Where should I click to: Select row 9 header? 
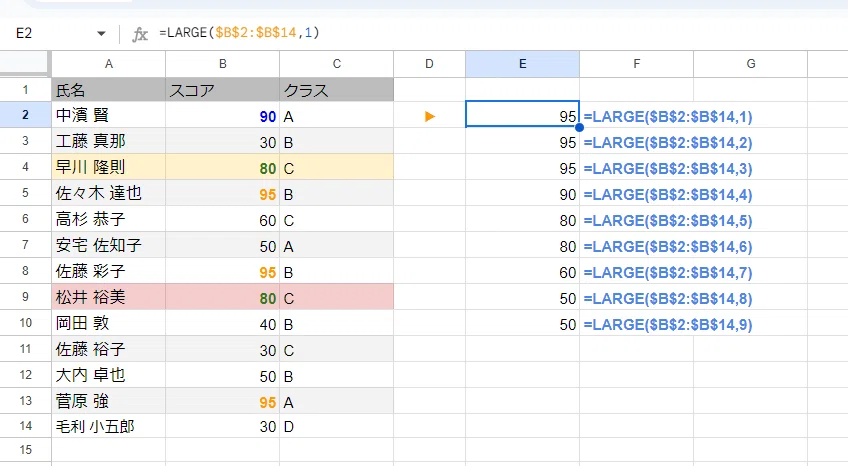point(25,296)
